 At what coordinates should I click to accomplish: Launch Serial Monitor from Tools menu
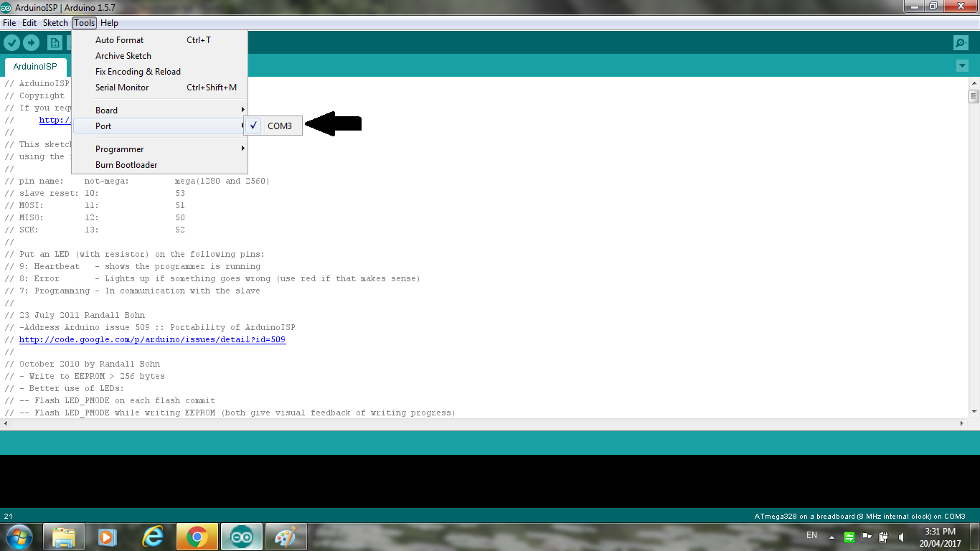pos(159,88)
